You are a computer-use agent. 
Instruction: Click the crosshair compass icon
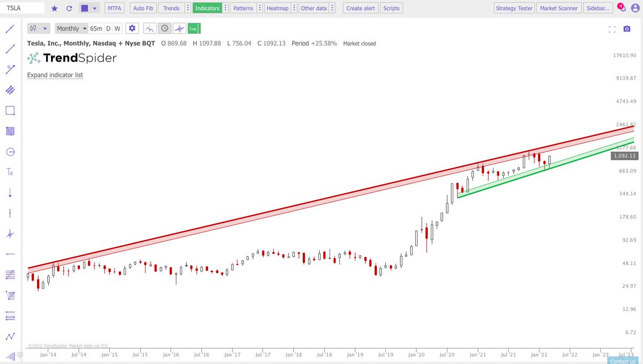point(180,28)
